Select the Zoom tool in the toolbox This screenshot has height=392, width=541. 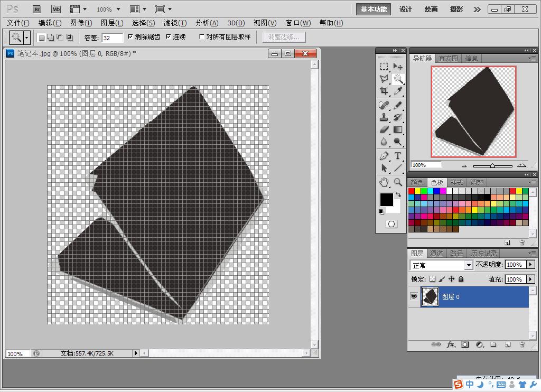pyautogui.click(x=398, y=182)
